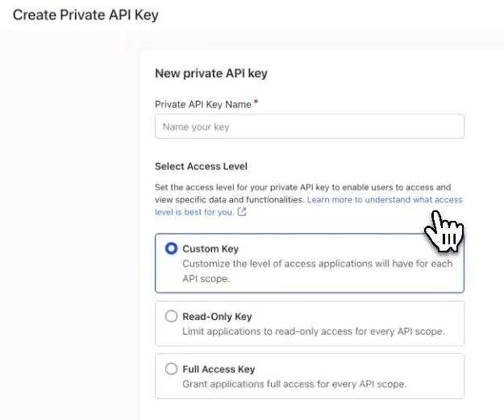Click the Select Access Level heading
The width and height of the screenshot is (504, 420).
click(201, 166)
